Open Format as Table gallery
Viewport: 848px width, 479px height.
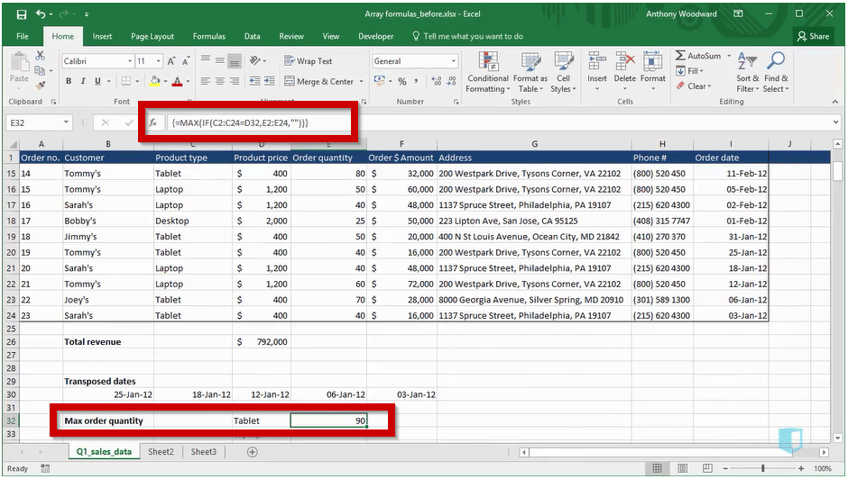click(x=530, y=72)
